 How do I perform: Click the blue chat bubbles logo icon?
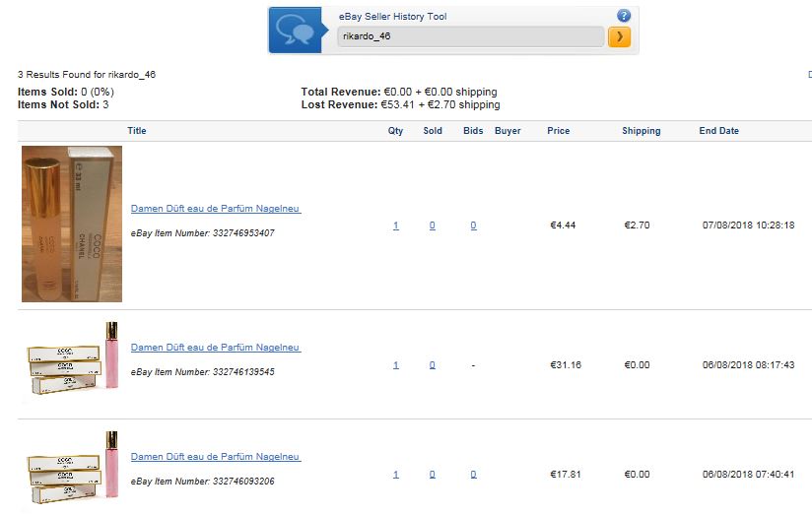tap(296, 30)
